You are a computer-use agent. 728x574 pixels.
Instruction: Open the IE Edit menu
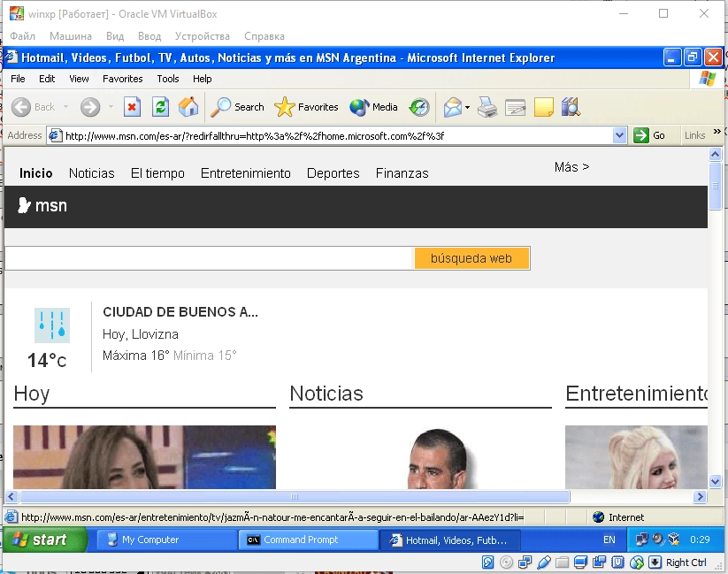click(x=47, y=79)
